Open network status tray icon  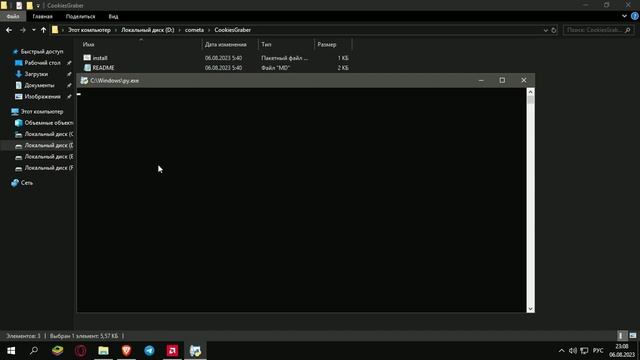584,351
